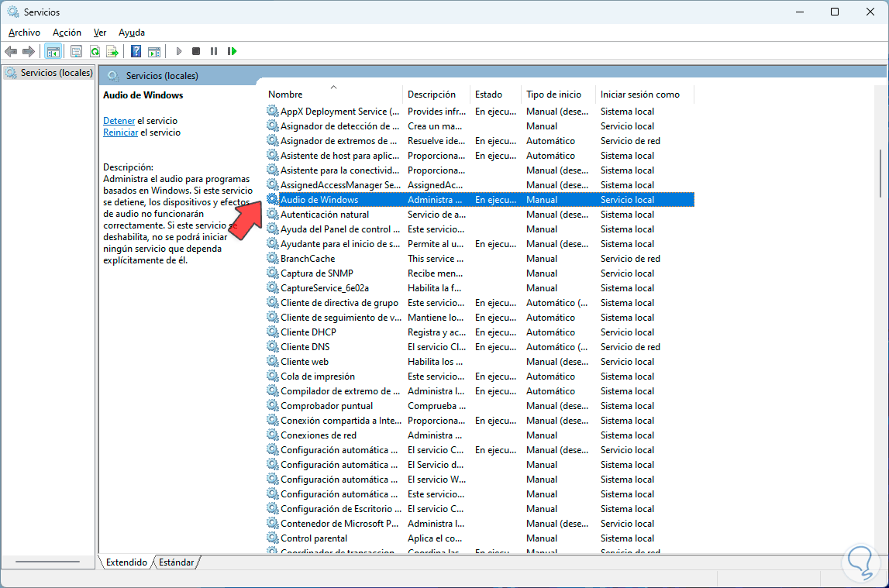Click the Reiniciar el servicio link
The height and width of the screenshot is (588, 889).
click(120, 132)
